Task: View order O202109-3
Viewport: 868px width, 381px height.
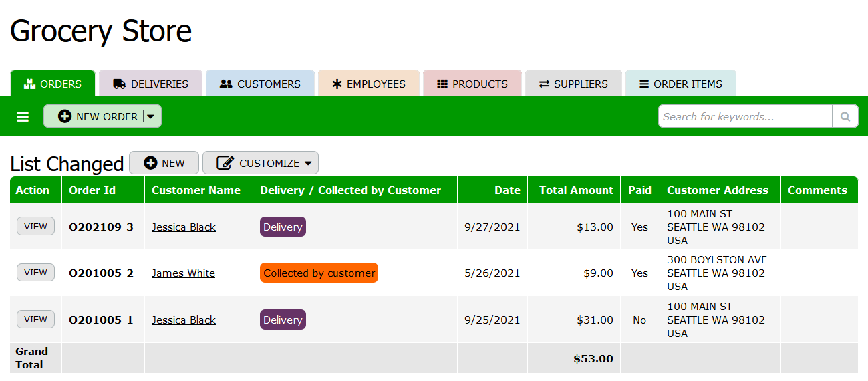Action: [35, 226]
